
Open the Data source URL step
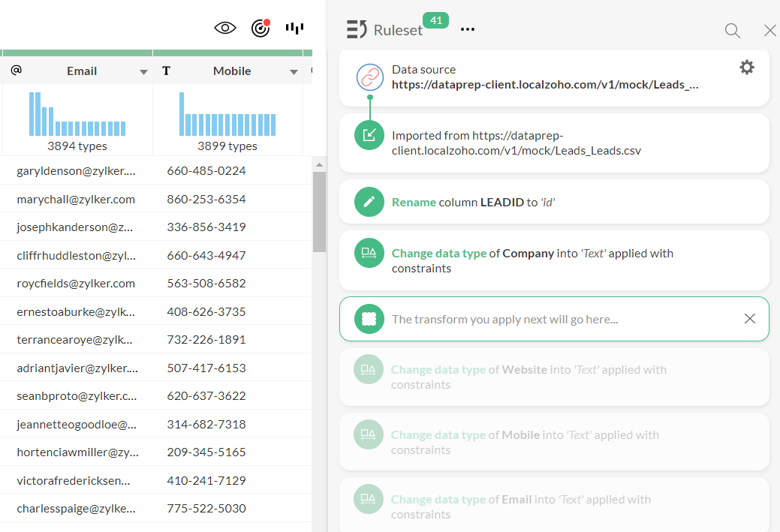coord(554,78)
